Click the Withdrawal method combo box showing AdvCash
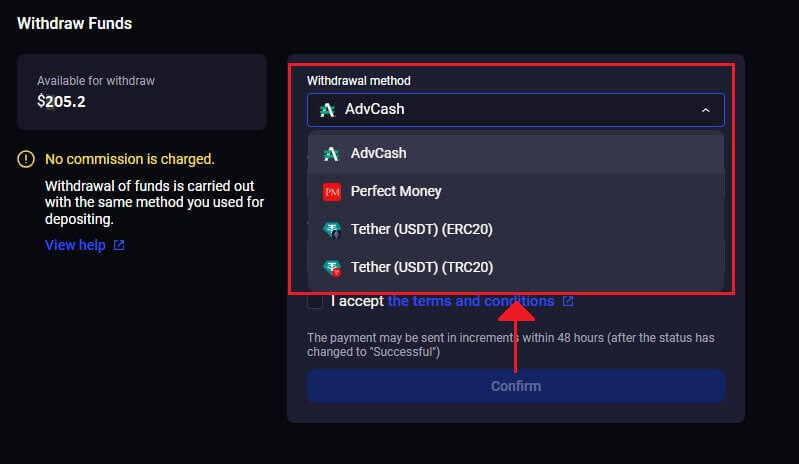Screen dimensions: 799x464 (x=516, y=110)
